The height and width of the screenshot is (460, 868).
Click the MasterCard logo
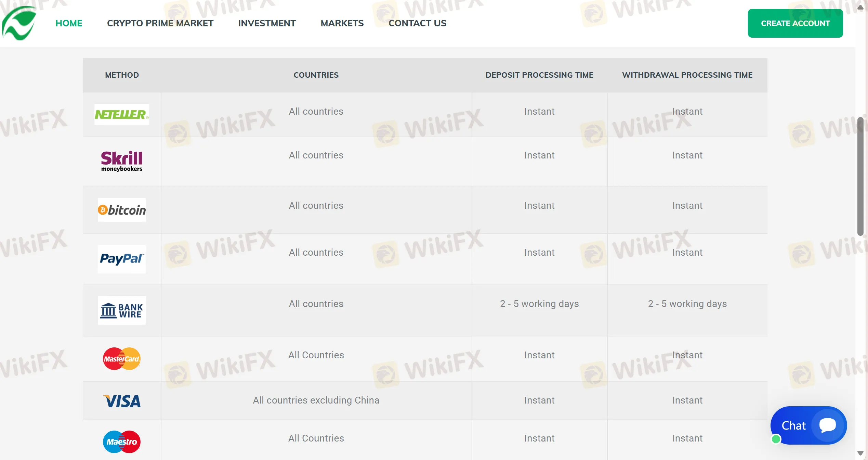(x=122, y=359)
